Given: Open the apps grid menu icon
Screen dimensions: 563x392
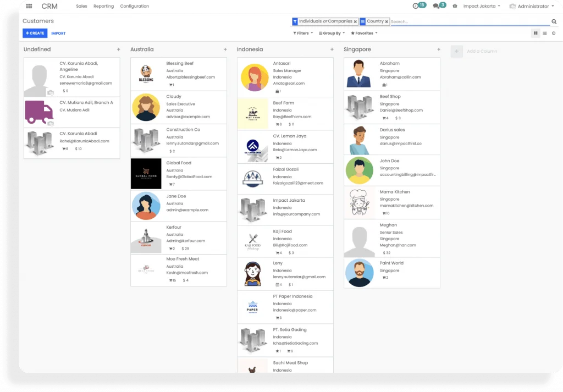Looking at the screenshot, I should point(29,7).
